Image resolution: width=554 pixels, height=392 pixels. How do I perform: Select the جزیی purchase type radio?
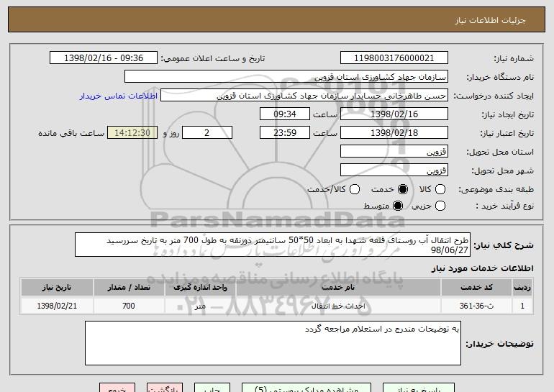pos(440,206)
